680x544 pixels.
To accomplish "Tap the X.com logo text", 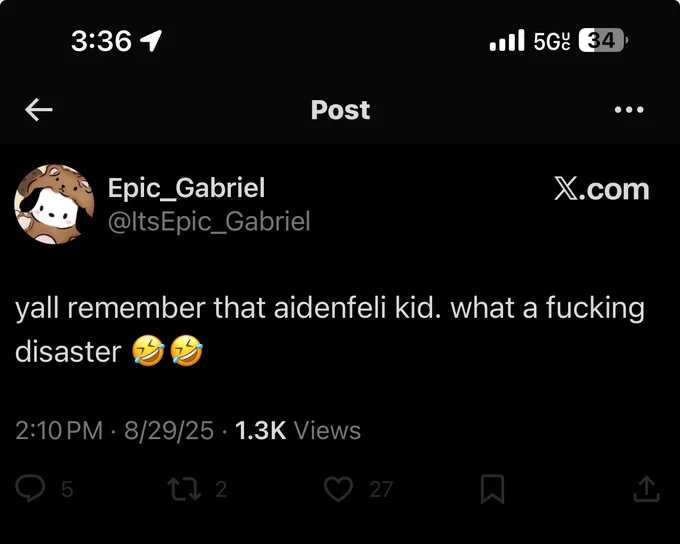I will click(x=602, y=190).
